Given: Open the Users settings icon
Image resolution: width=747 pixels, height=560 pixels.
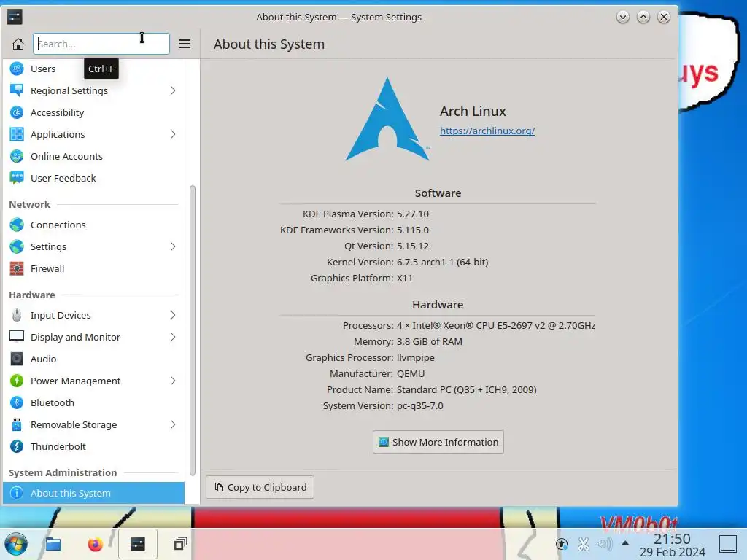Looking at the screenshot, I should tap(17, 69).
